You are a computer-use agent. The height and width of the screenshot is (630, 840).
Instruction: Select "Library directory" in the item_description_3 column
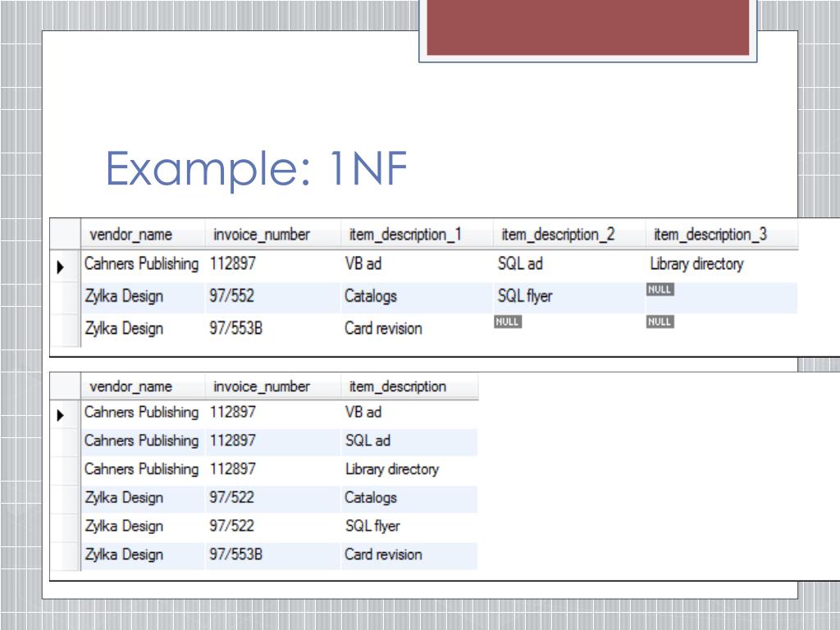click(x=696, y=263)
